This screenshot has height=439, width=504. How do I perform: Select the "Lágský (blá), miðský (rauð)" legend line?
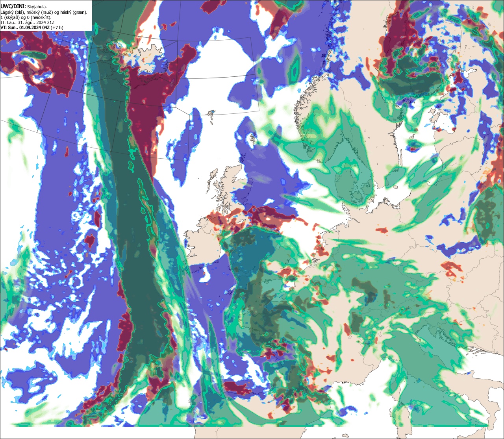point(44,12)
